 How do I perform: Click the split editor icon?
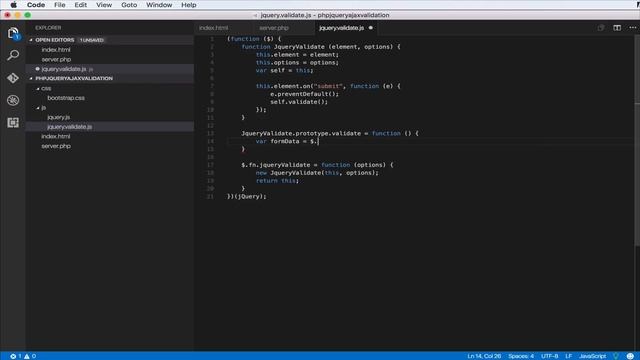coord(617,28)
